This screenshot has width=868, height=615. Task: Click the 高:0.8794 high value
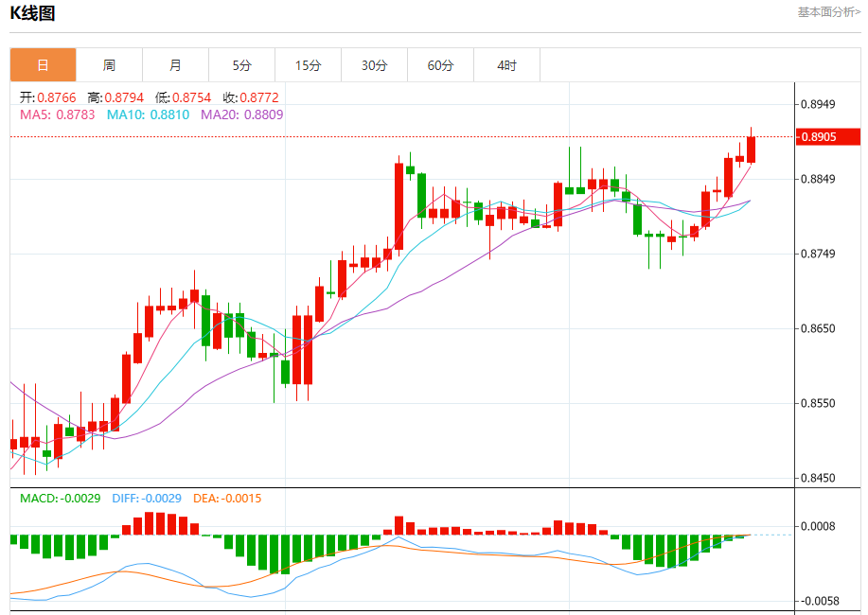tap(115, 98)
